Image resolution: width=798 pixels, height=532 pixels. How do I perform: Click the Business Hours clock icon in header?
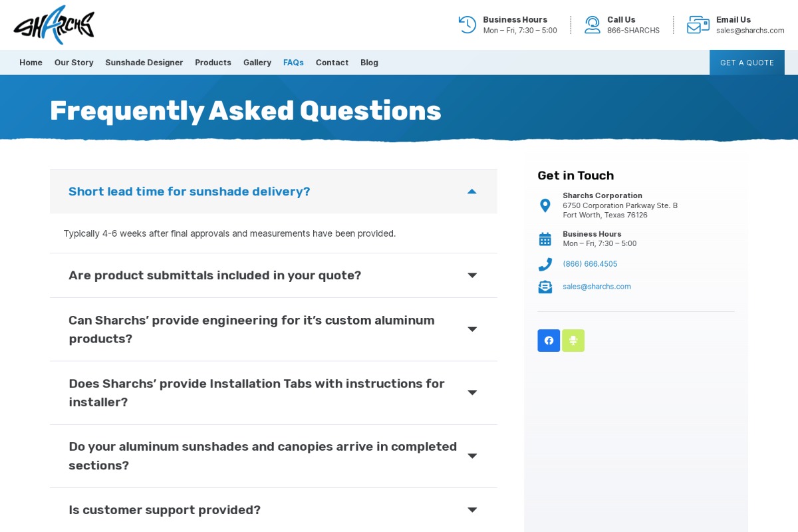coord(467,25)
